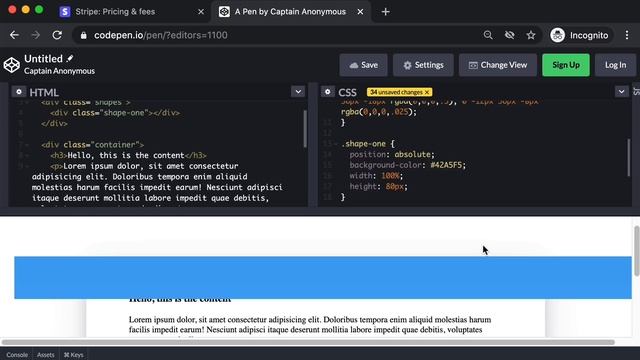
Task: Open Chrome three-dot menu
Action: (x=627, y=35)
